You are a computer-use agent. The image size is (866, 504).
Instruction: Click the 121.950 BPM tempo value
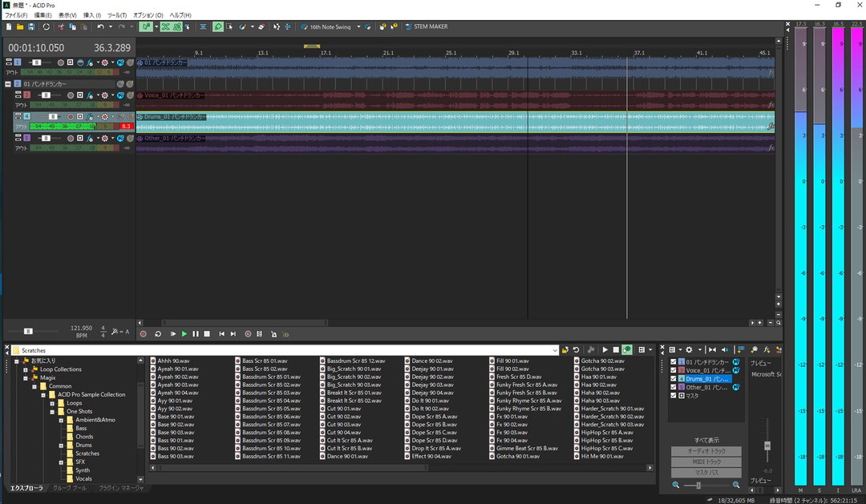pos(81,328)
